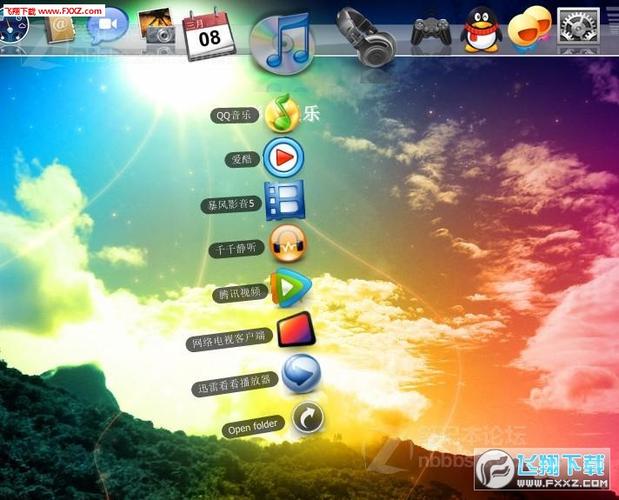
Task: Launch the 迅雷看看播放器 blue icon
Action: [x=301, y=374]
